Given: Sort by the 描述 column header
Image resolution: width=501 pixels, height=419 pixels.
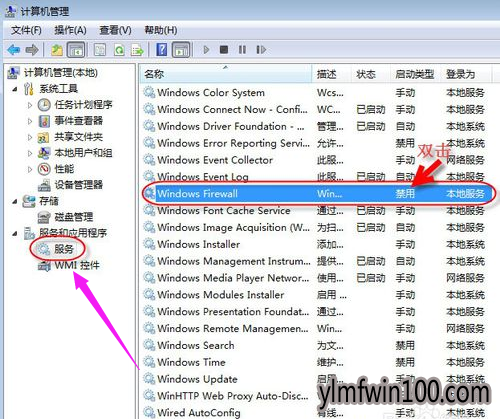Looking at the screenshot, I should [332, 74].
